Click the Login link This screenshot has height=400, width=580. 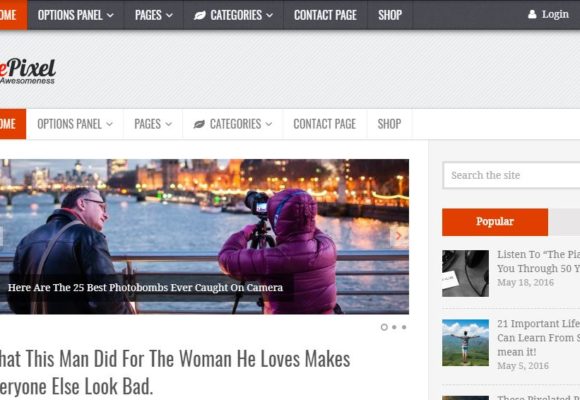tap(555, 14)
